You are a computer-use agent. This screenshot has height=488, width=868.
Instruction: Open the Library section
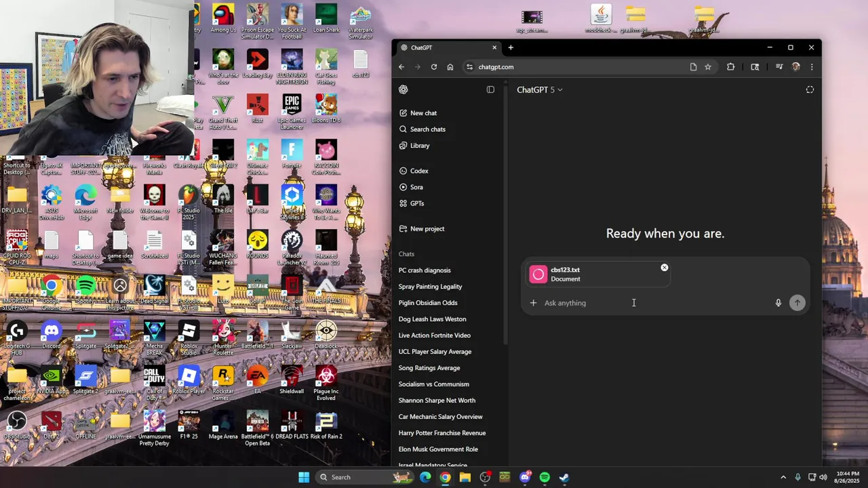tap(414, 146)
